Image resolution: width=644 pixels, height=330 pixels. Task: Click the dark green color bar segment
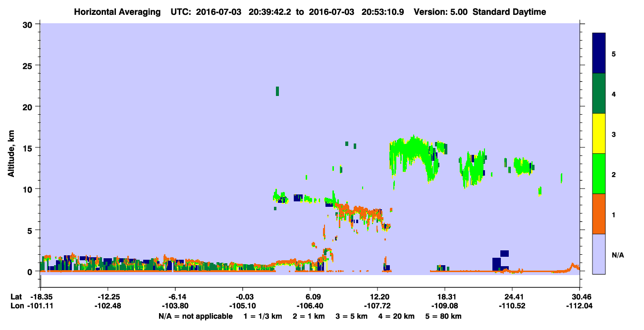point(599,94)
